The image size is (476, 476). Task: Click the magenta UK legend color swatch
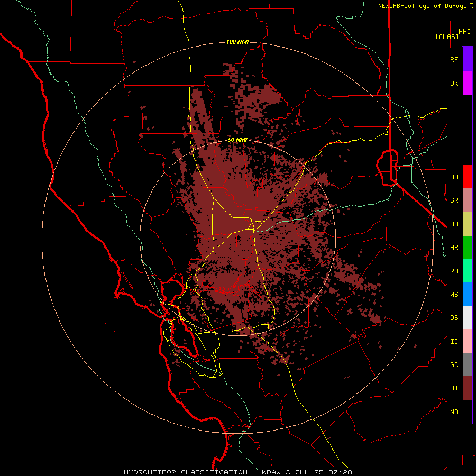click(467, 83)
